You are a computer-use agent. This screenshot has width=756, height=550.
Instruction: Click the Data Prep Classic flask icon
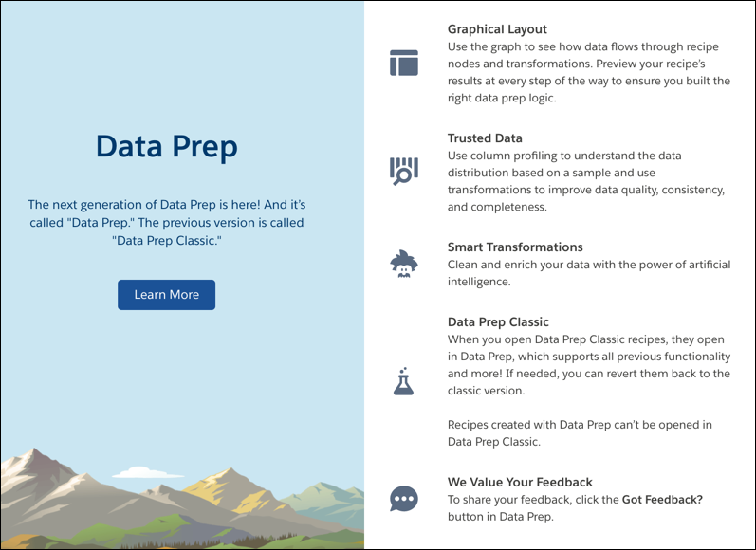click(403, 381)
